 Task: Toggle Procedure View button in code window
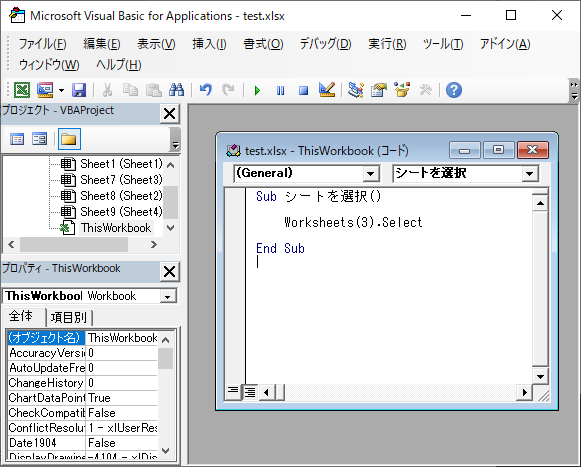click(233, 392)
